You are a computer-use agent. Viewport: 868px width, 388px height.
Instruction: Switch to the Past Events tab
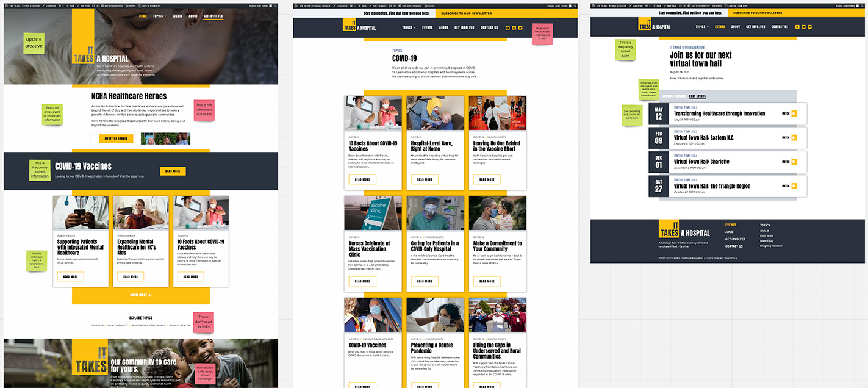tap(697, 96)
